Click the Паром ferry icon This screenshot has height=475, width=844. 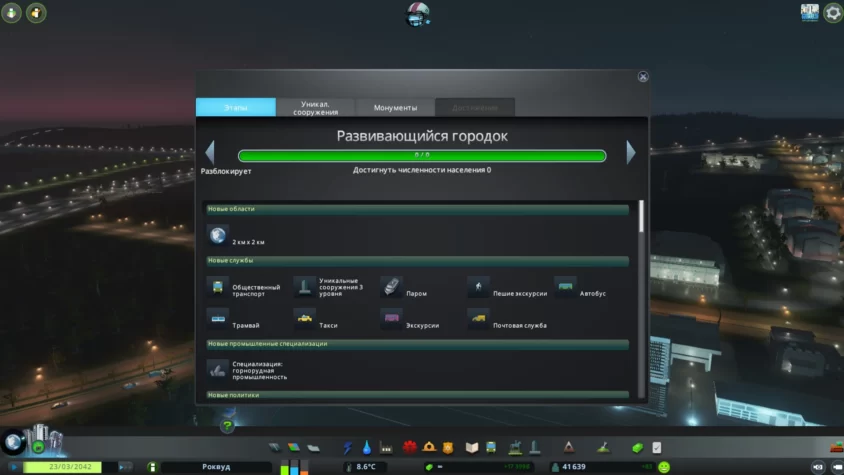click(391, 287)
